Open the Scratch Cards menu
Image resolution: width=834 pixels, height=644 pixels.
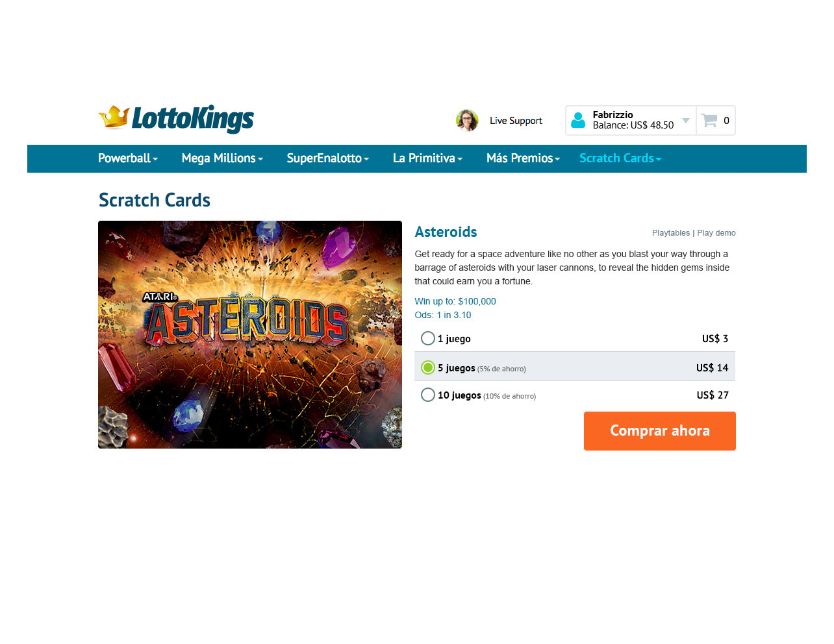(620, 158)
